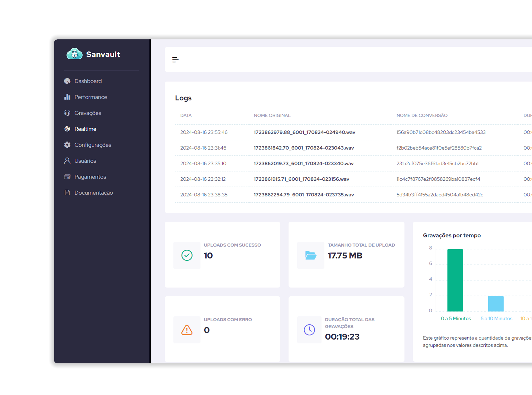
Task: Click the Usuários person icon
Action: [x=67, y=161]
